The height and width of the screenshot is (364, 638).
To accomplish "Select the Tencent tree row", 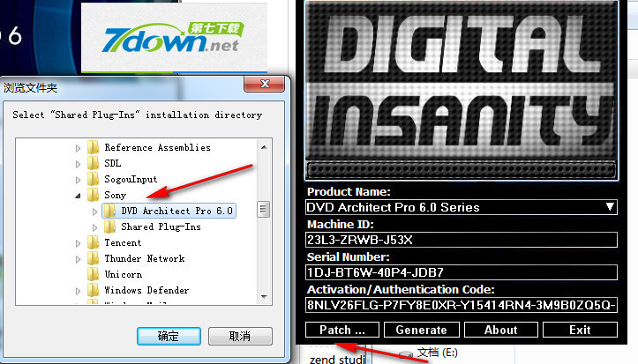I will [123, 243].
